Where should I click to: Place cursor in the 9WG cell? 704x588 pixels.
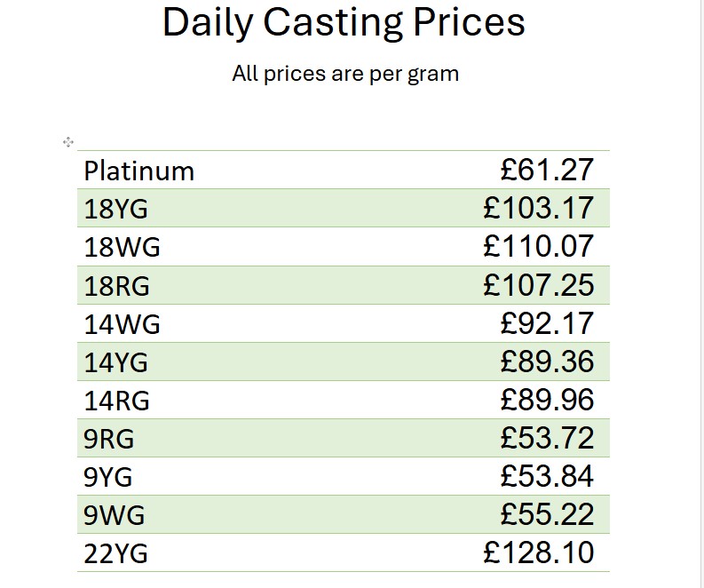point(115,515)
